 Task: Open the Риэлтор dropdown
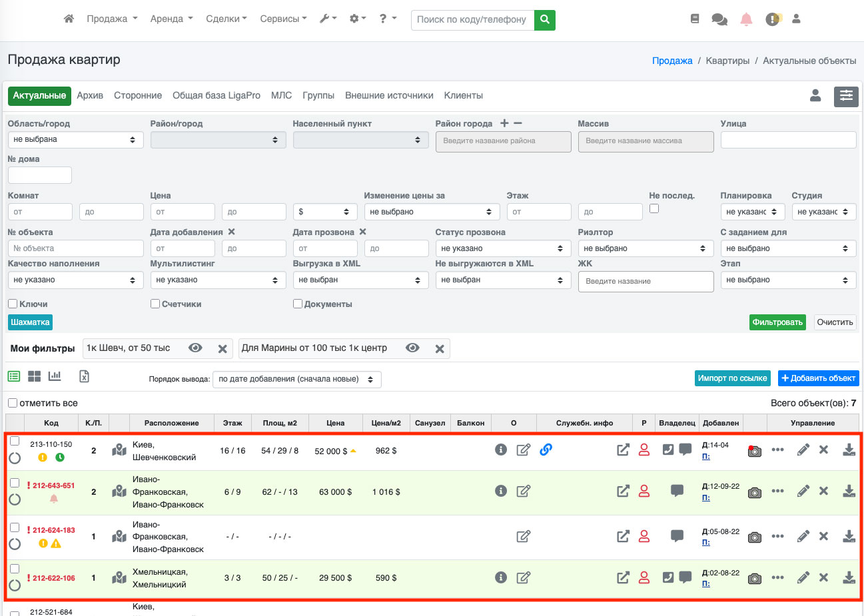pyautogui.click(x=645, y=248)
